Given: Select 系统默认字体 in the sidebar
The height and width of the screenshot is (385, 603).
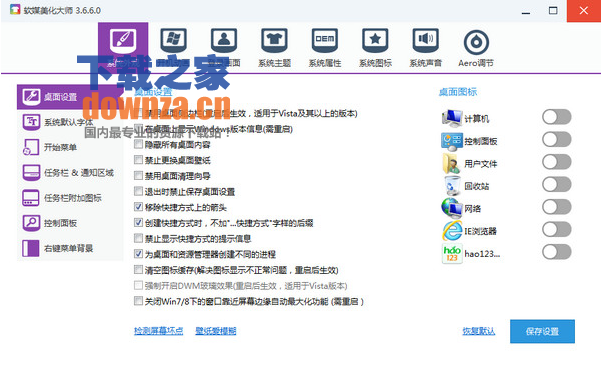Looking at the screenshot, I should (70, 122).
